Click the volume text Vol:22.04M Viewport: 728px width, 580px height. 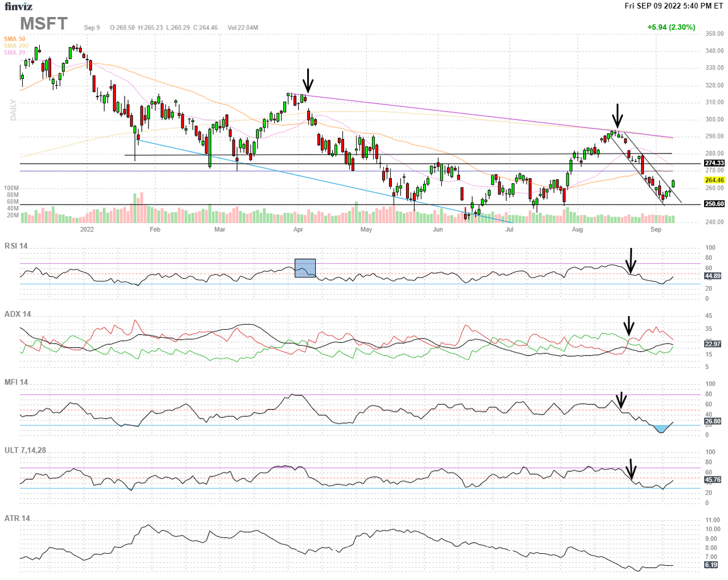pos(243,27)
